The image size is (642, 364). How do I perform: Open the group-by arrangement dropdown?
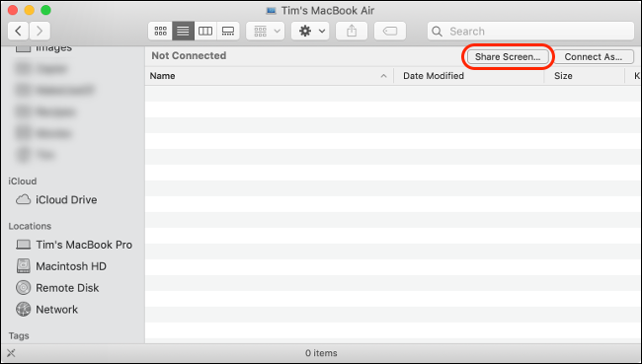[266, 32]
